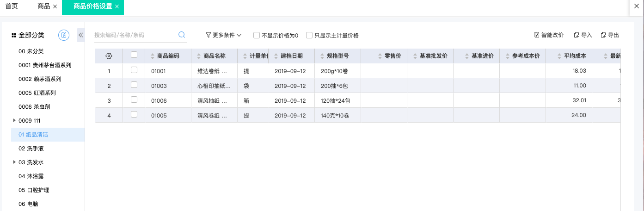Click the 120抽*24包 specification cell
The width and height of the screenshot is (644, 211).
pyautogui.click(x=337, y=100)
